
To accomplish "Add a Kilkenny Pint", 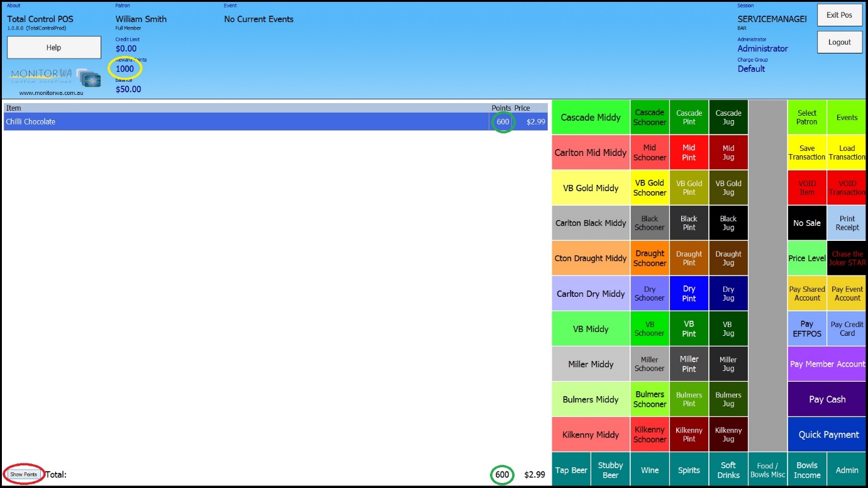I will [x=689, y=434].
